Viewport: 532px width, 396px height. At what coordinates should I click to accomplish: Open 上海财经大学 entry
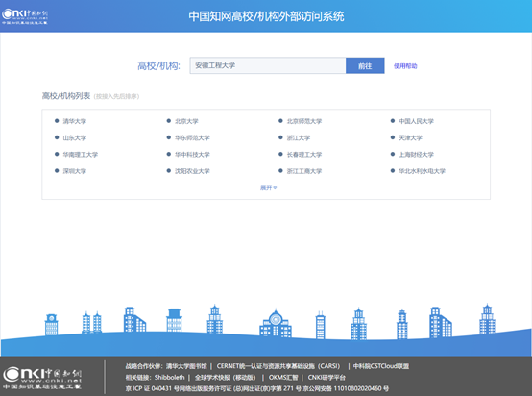pos(417,155)
